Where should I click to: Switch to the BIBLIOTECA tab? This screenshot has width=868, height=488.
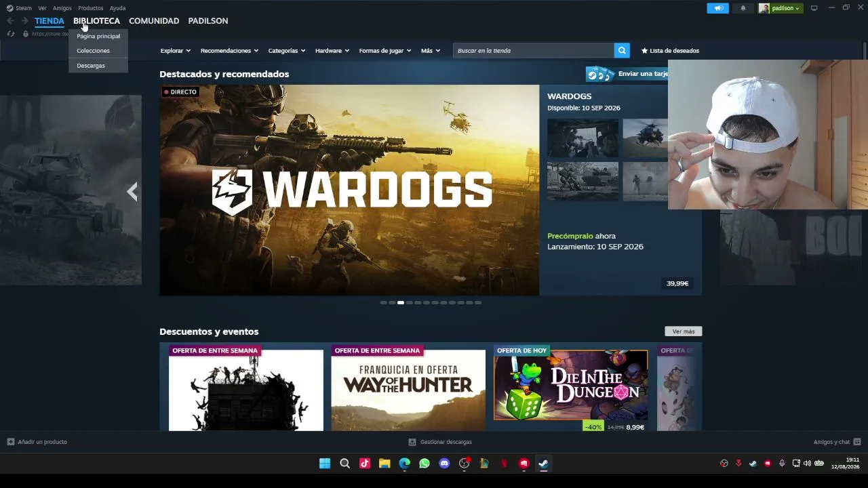click(x=96, y=21)
